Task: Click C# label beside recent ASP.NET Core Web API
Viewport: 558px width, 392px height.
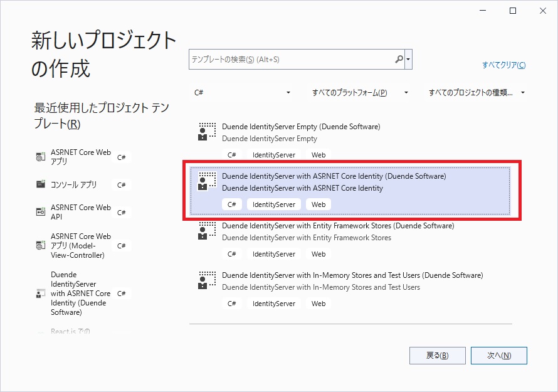Action: pyautogui.click(x=122, y=212)
